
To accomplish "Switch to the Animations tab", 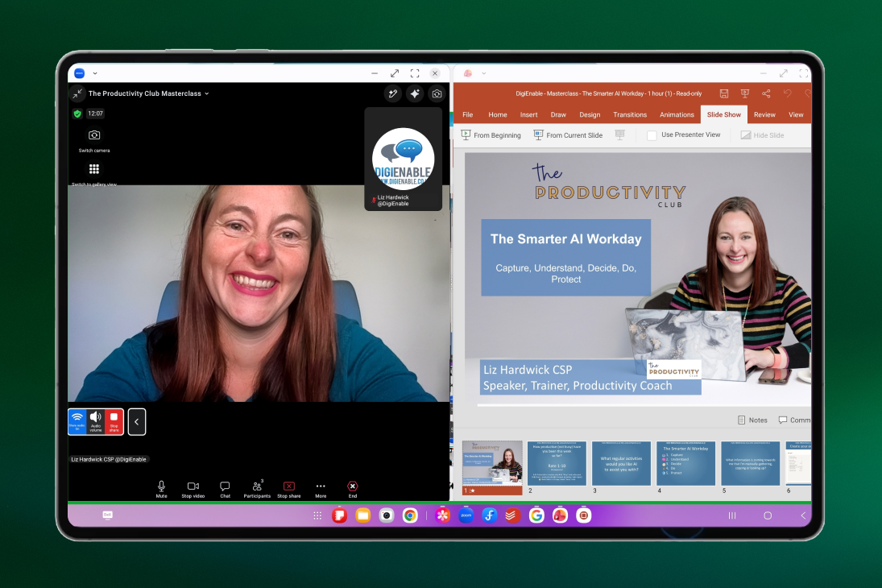I will coord(677,115).
